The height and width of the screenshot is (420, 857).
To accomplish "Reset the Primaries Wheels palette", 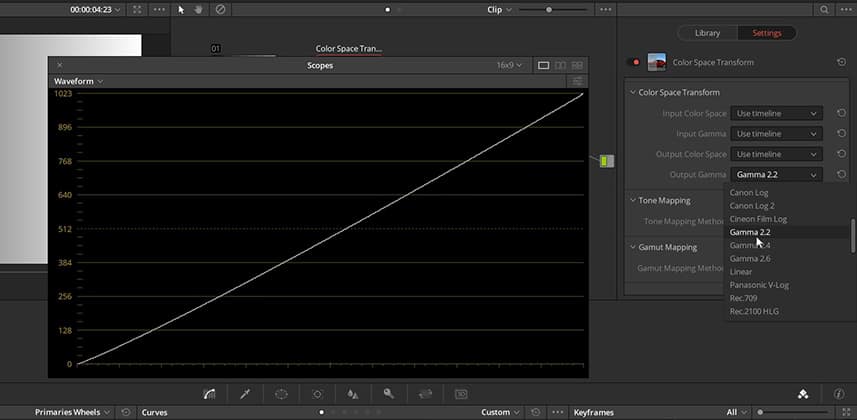I will (126, 412).
